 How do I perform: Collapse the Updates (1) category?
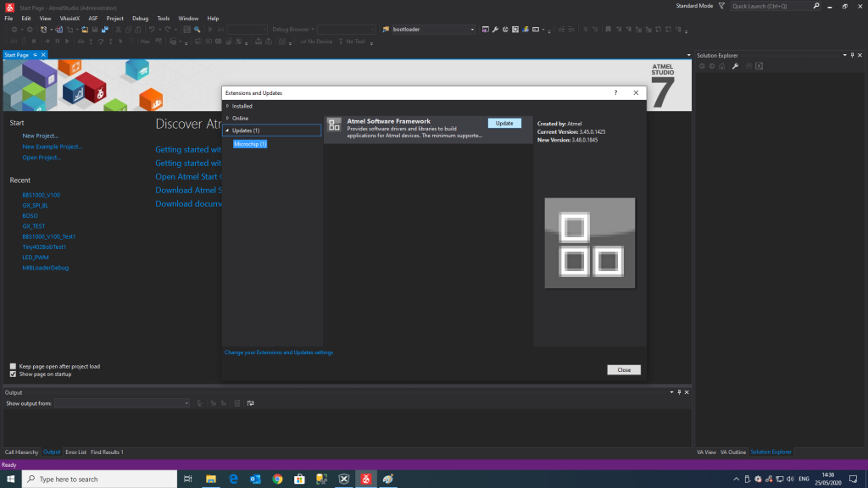tap(227, 130)
